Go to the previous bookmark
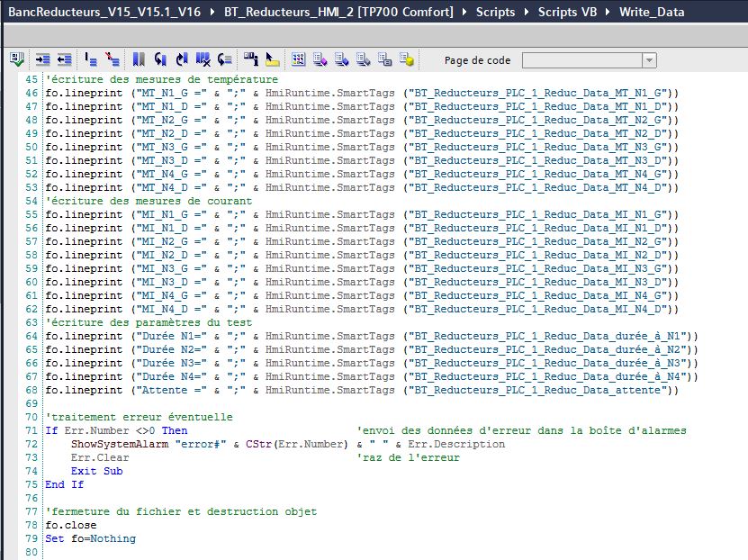The height and width of the screenshot is (560, 748). click(160, 59)
